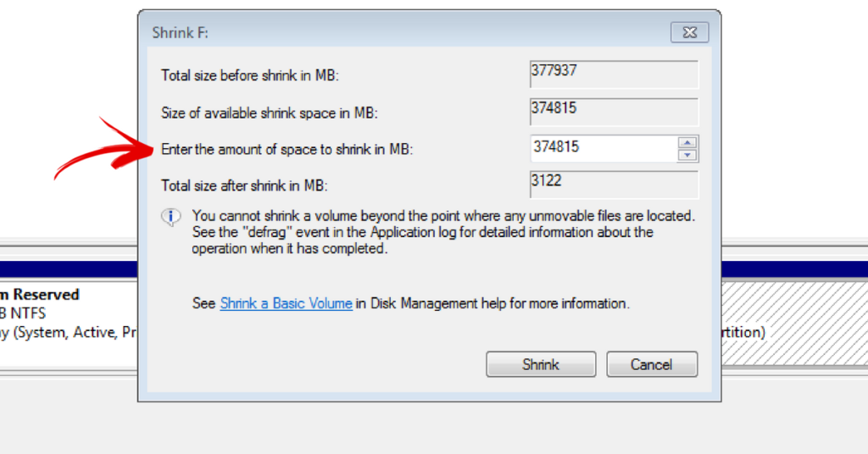868x454 pixels.
Task: Decrease shrink amount with the down arrow
Action: tap(687, 155)
